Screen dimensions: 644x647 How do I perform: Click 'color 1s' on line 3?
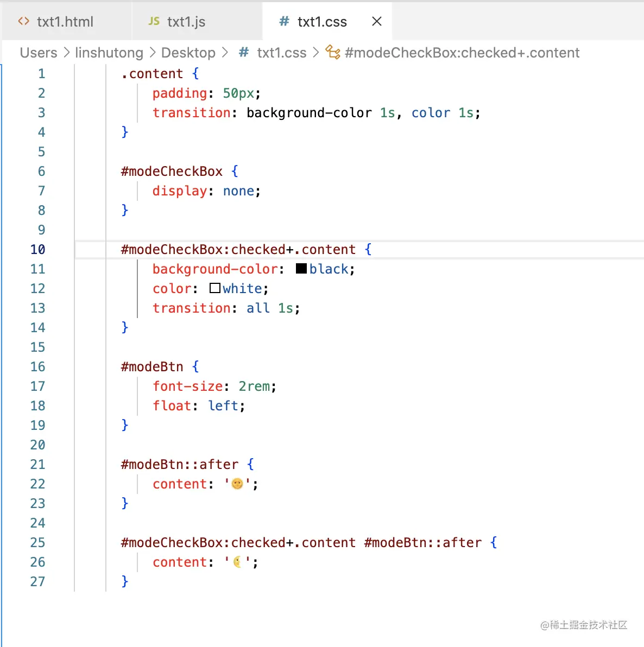(x=443, y=113)
